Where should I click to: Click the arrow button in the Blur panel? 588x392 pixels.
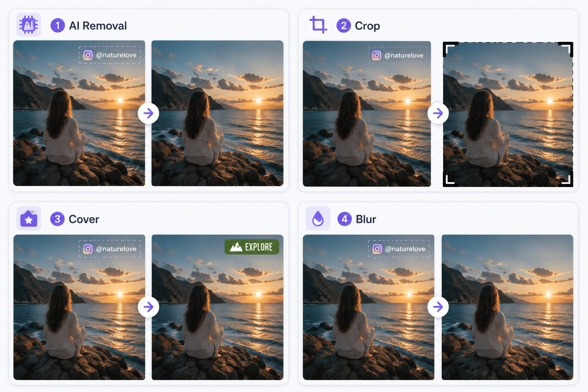tap(438, 307)
